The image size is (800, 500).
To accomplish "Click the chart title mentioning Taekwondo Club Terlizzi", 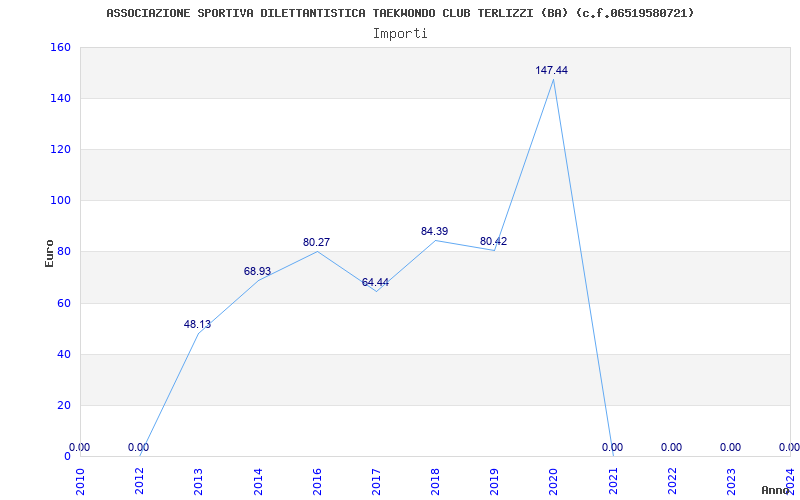I will coord(400,13).
